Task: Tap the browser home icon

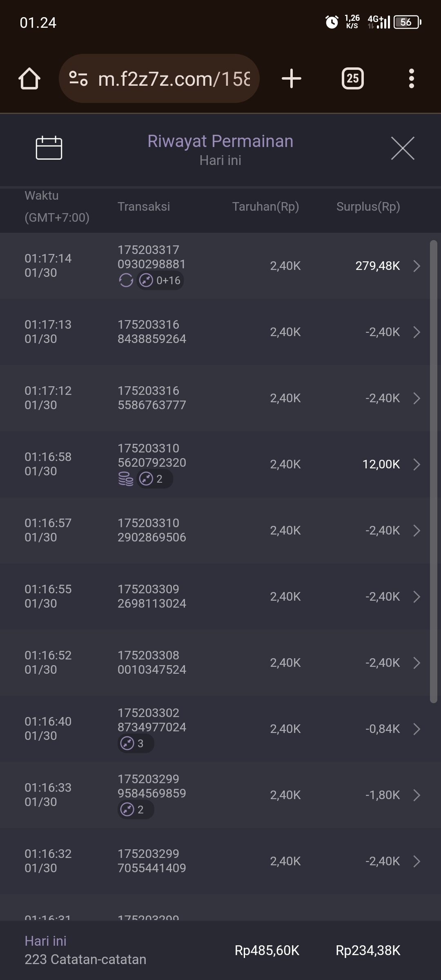Action: pyautogui.click(x=29, y=78)
